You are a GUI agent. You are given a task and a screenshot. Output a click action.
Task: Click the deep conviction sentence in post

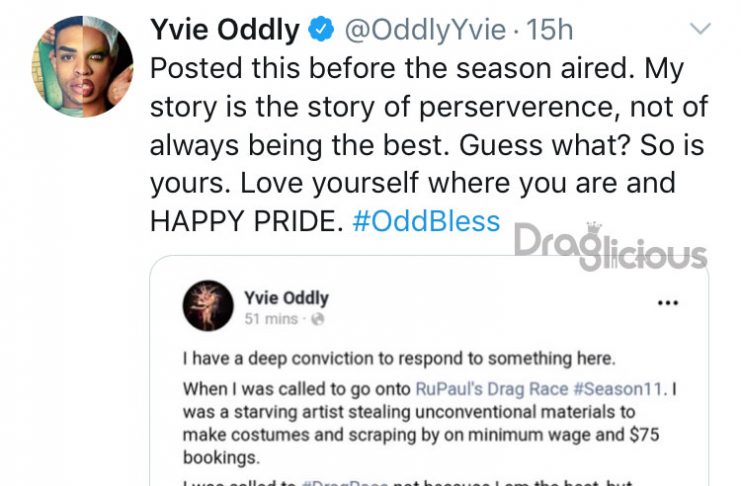399,359
